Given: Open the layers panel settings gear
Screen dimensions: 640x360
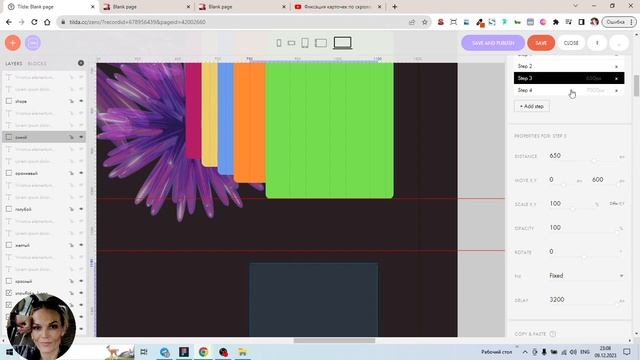Looking at the screenshot, I should [81, 63].
